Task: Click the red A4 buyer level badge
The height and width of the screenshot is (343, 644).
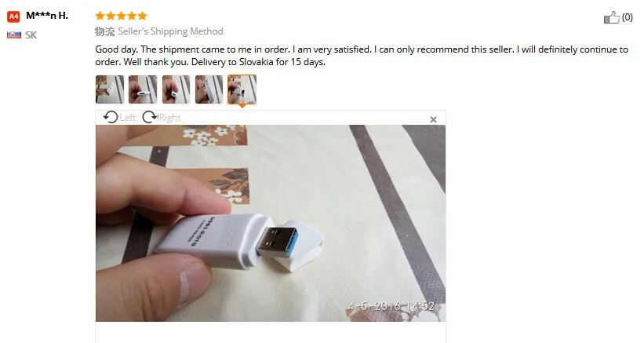Action: 13,16
